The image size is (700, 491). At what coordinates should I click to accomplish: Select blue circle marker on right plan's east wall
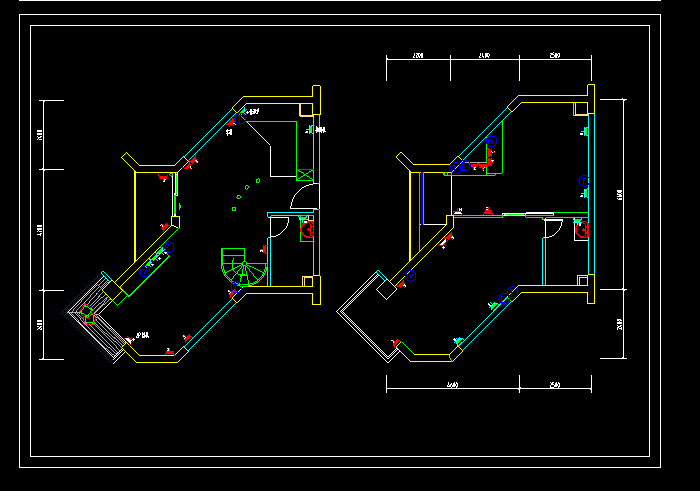(584, 181)
